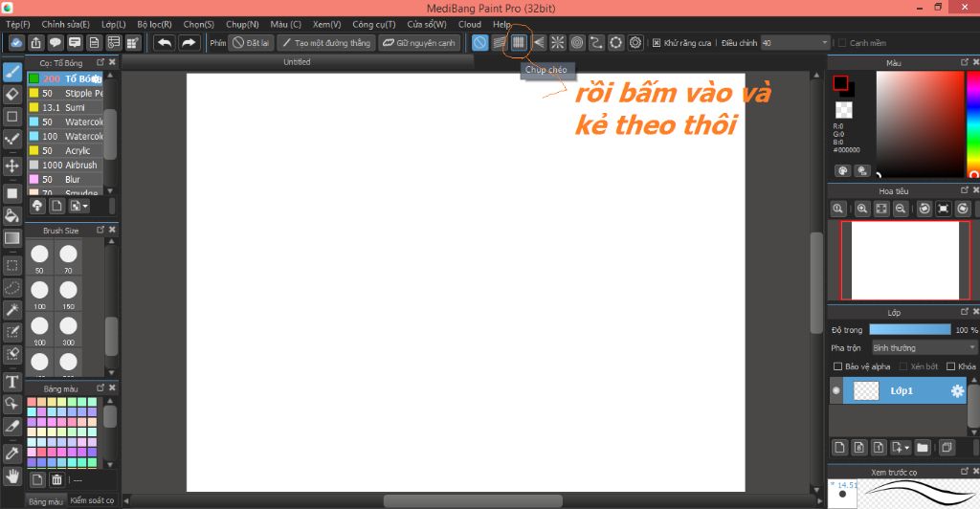Select the Untitled canvas tab

coord(297,62)
